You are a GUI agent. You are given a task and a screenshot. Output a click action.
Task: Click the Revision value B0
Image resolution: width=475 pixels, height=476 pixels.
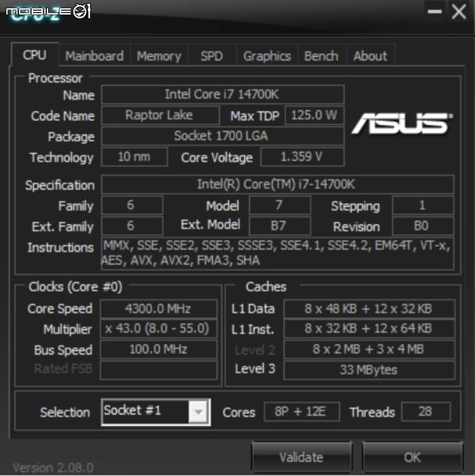point(423,226)
